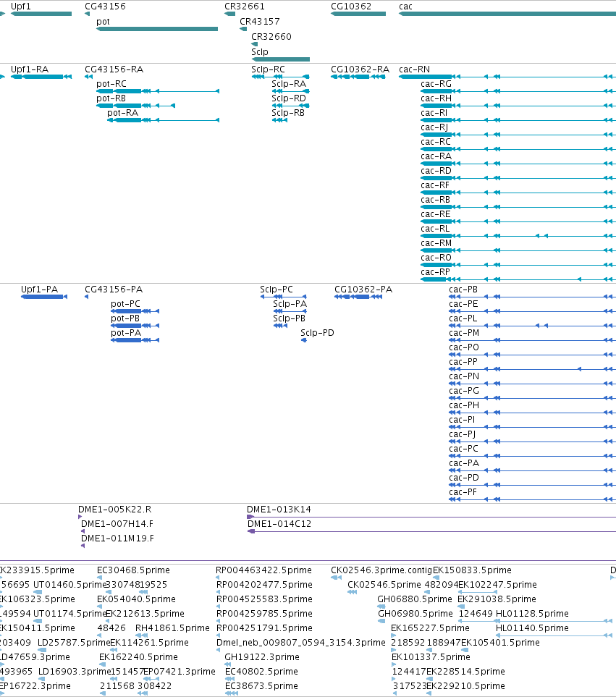Click the EK165227.5prime EST label
The height and width of the screenshot is (697, 616).
pyautogui.click(x=430, y=628)
